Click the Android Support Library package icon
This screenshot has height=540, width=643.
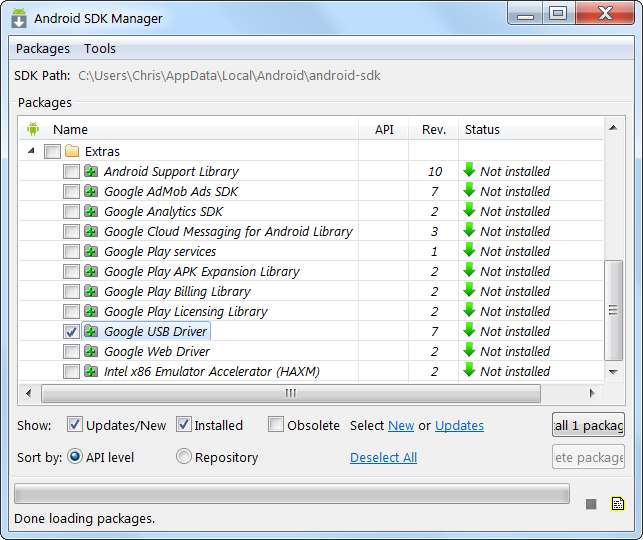click(91, 172)
